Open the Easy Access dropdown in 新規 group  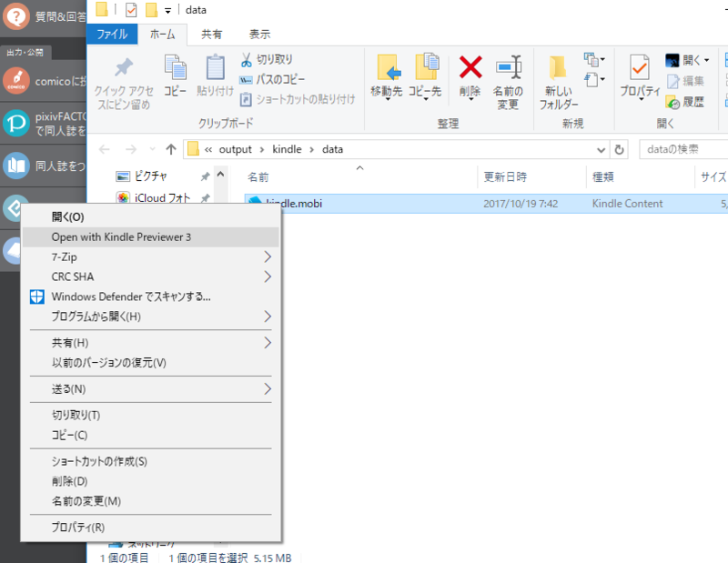click(594, 80)
